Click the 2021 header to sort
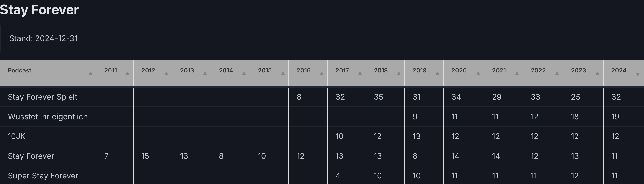This screenshot has height=184, width=644. click(x=499, y=71)
